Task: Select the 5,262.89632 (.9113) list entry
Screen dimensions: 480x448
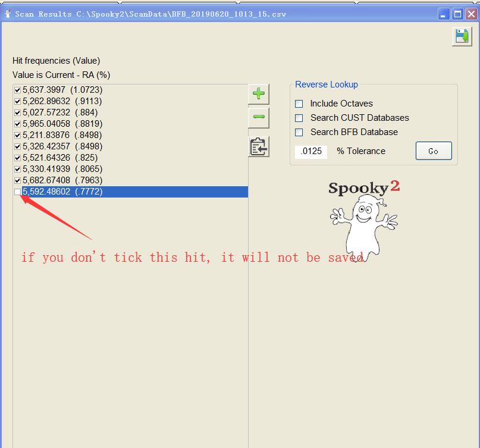Action: pyautogui.click(x=62, y=101)
